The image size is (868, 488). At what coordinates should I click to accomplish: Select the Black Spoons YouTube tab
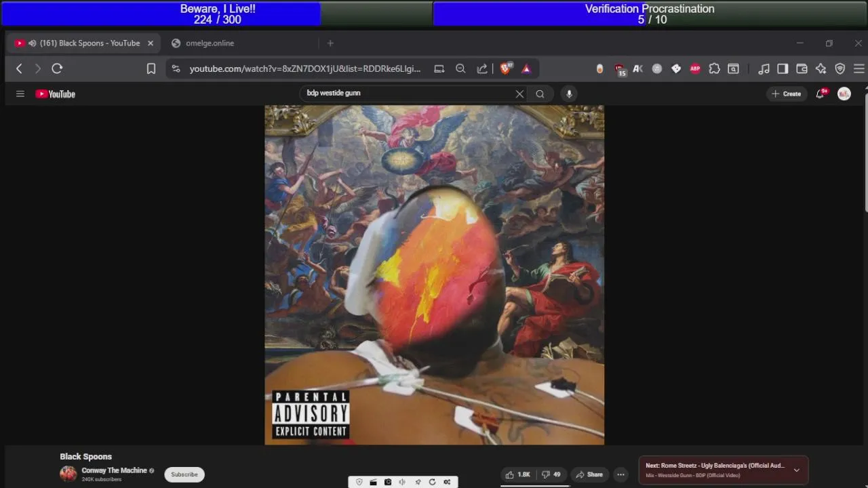pyautogui.click(x=90, y=43)
